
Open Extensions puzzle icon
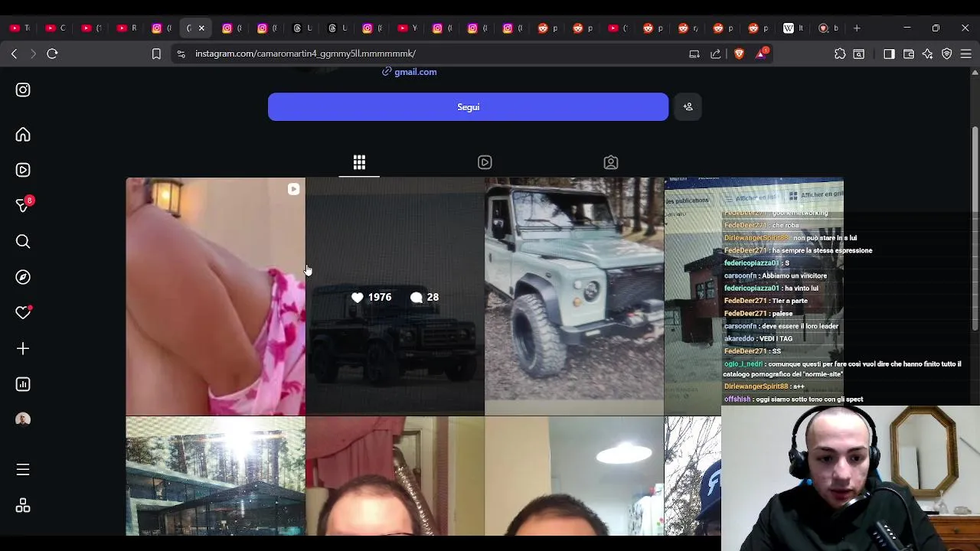[x=840, y=54]
